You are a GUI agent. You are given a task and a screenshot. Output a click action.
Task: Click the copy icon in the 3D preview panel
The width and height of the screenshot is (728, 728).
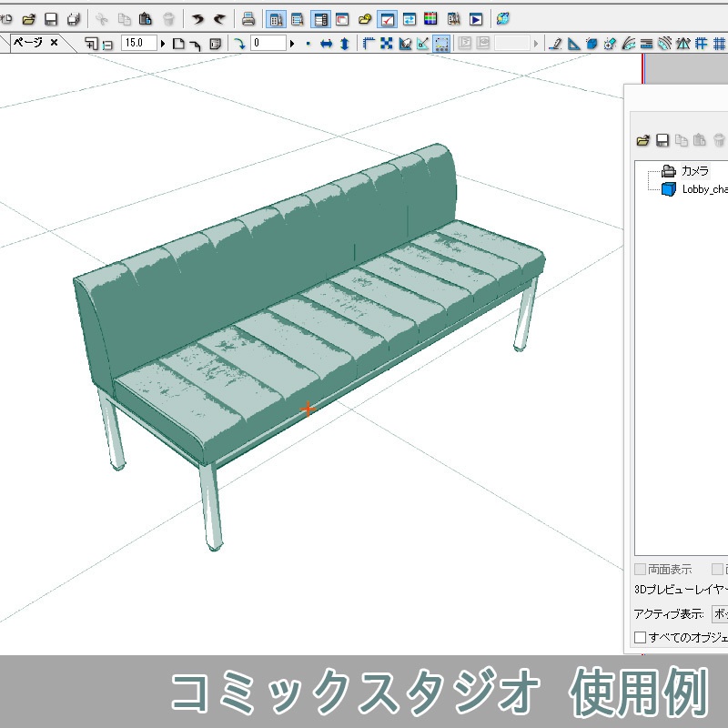click(x=682, y=140)
